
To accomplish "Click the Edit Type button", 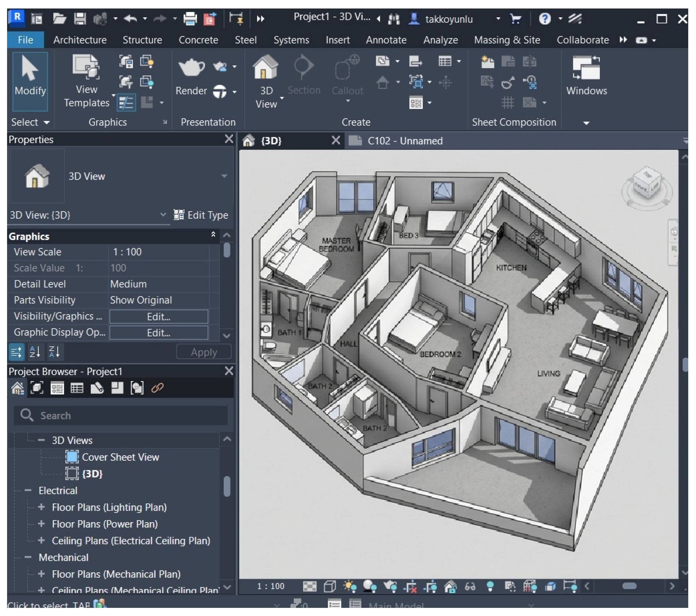I will point(201,215).
